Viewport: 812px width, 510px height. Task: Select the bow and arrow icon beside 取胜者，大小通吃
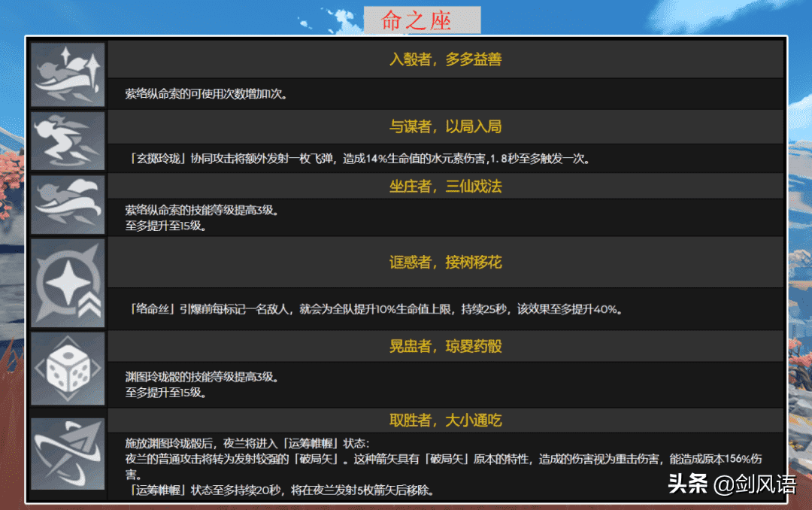click(x=68, y=454)
